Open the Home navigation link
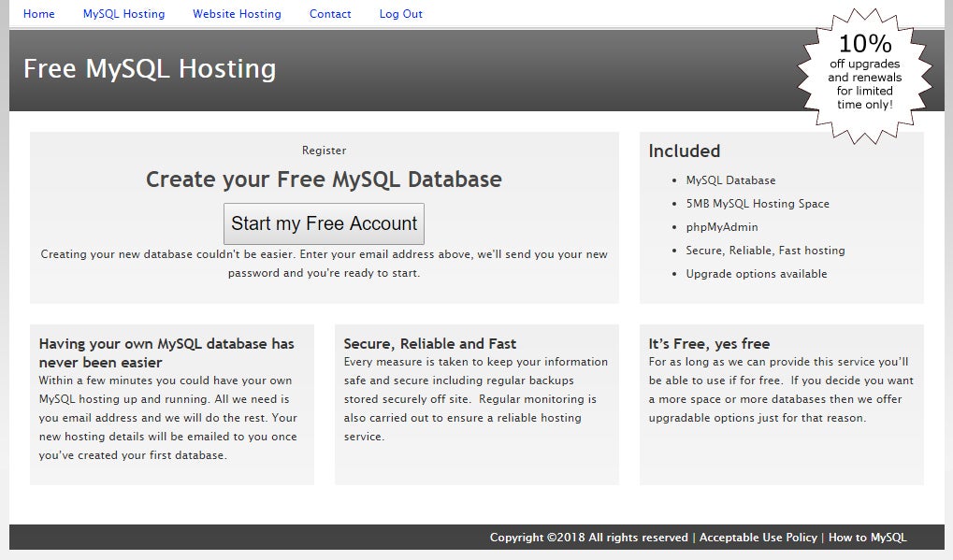 tap(38, 14)
